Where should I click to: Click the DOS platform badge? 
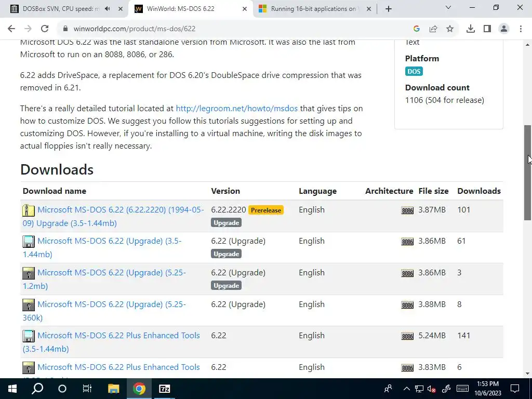[414, 71]
